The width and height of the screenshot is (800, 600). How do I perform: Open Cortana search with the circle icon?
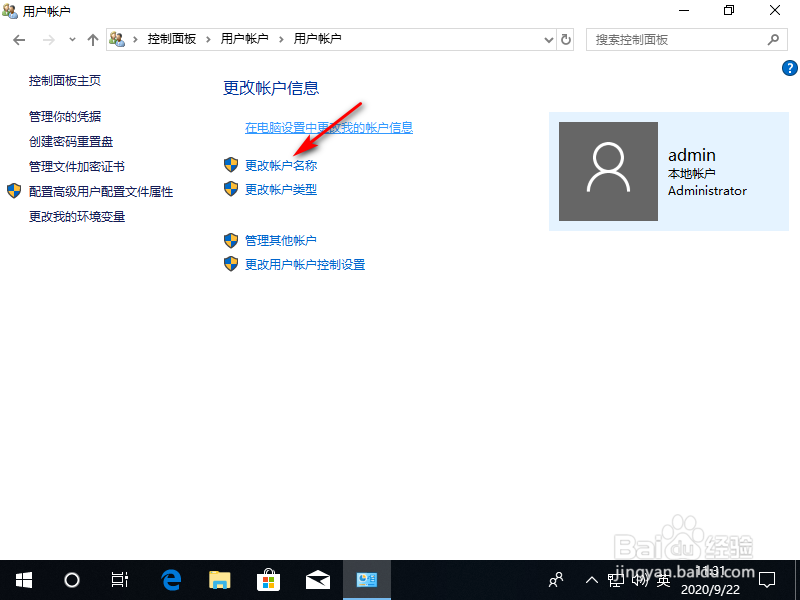71,580
